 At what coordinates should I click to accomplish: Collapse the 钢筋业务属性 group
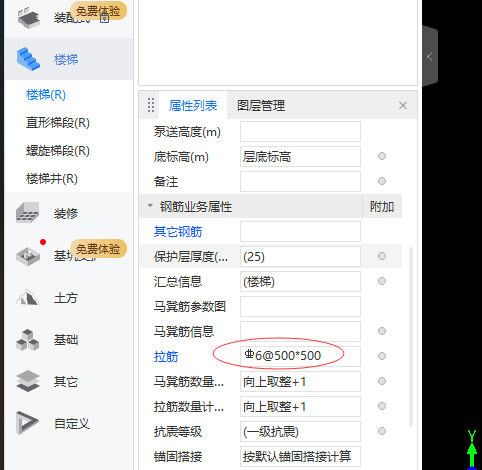point(150,206)
